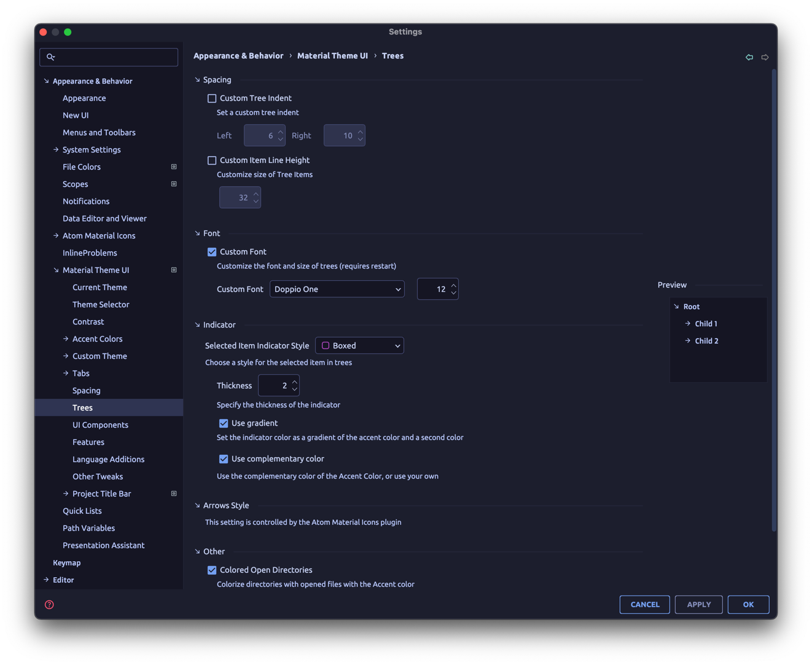Enable Custom Item Line Height
812x665 pixels.
coord(212,160)
